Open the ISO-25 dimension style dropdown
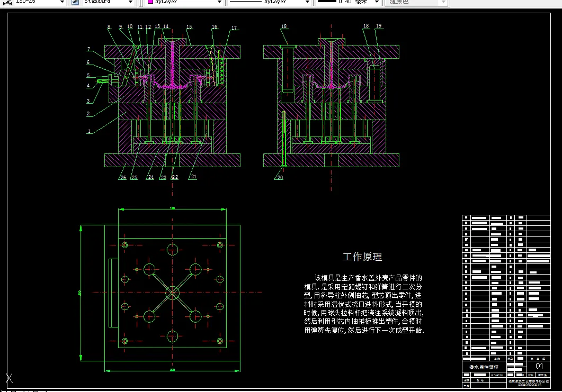The width and height of the screenshot is (562, 392). (x=61, y=2)
